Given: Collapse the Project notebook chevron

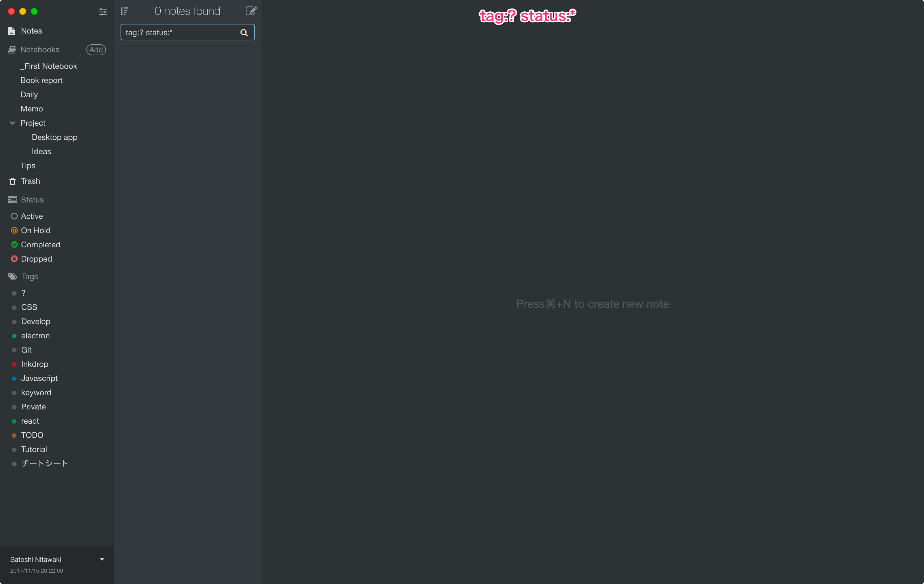Looking at the screenshot, I should click(x=12, y=123).
